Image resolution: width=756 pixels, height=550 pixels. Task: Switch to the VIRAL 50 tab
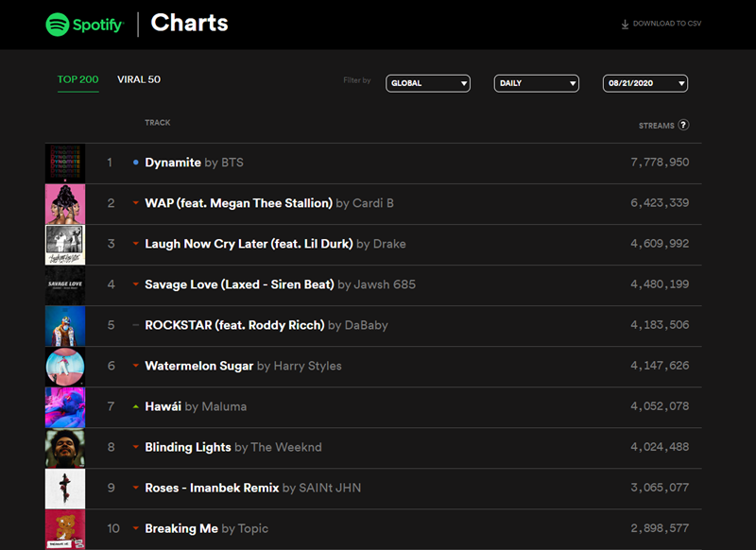139,79
